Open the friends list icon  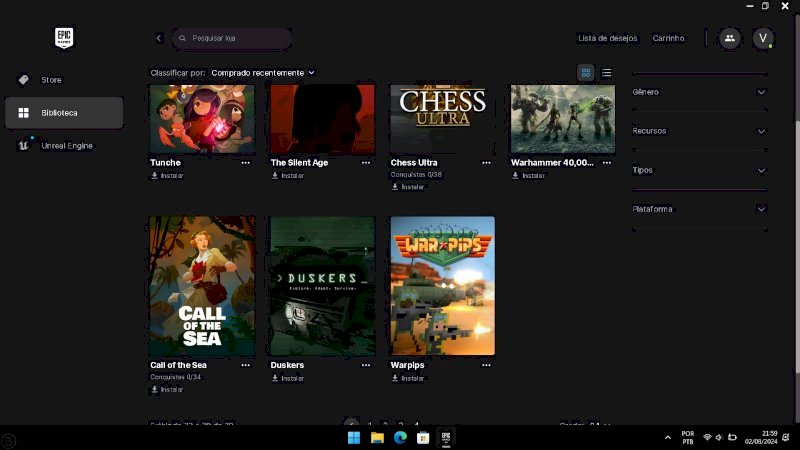pos(729,38)
